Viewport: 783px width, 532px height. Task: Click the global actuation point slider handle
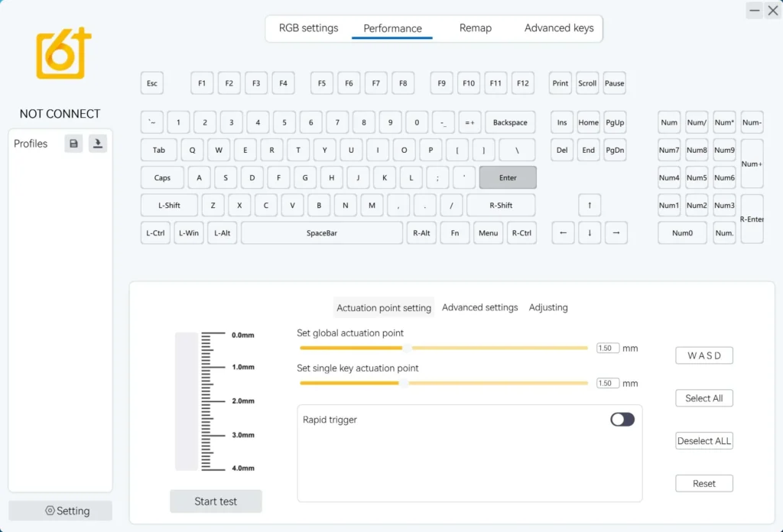(x=407, y=348)
